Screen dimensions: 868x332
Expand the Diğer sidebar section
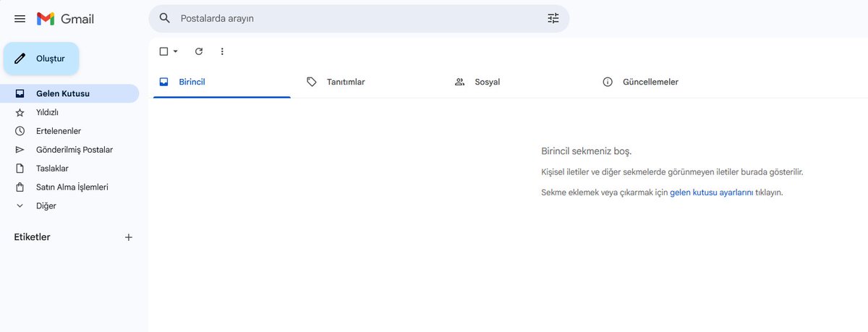(69, 206)
